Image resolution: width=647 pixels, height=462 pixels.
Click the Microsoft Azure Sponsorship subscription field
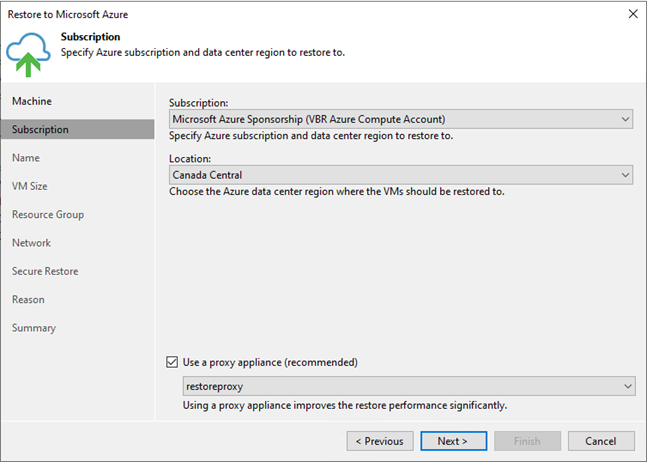(401, 119)
